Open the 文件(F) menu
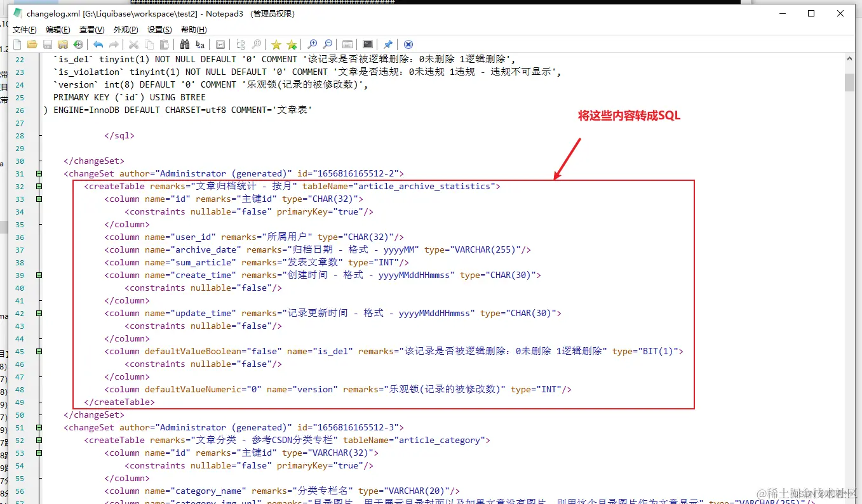 [25, 30]
